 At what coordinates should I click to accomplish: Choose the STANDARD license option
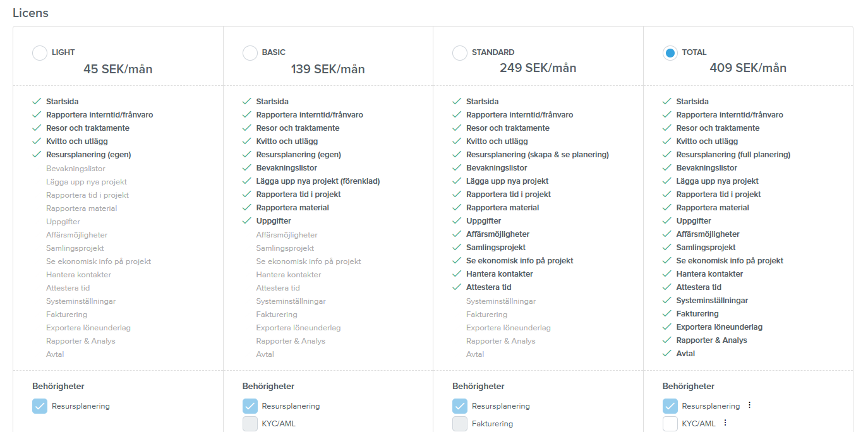click(460, 53)
